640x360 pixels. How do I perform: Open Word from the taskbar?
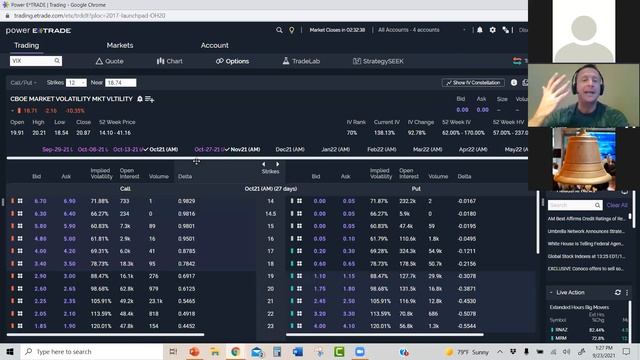point(298,351)
